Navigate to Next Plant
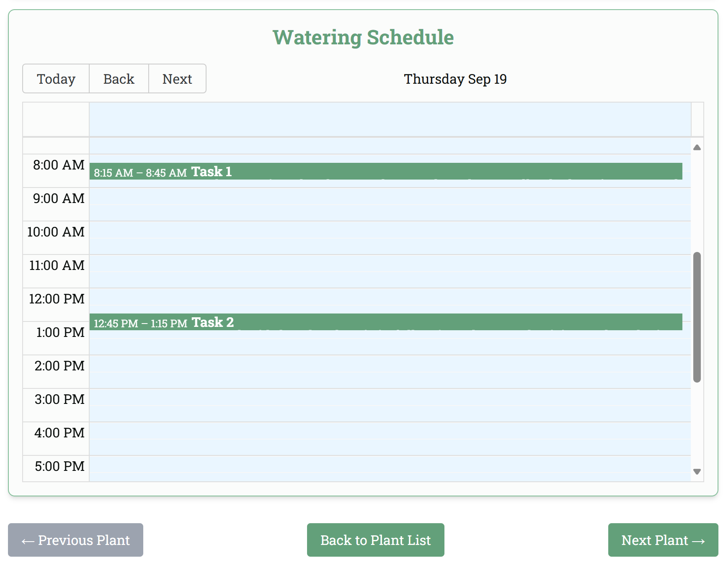Screen dimensions: 728x573 pos(663,540)
